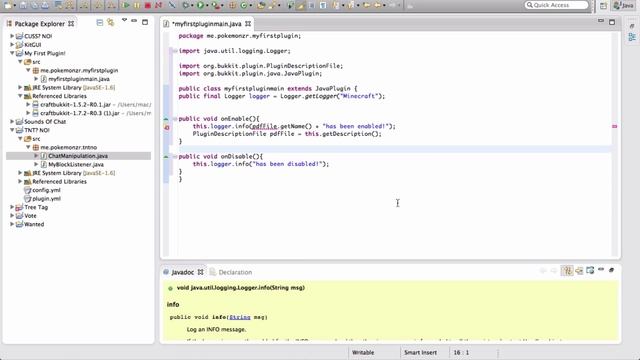The width and height of the screenshot is (640, 360).
Task: Collapse the onEnable method fold marker
Action: (x=175, y=119)
